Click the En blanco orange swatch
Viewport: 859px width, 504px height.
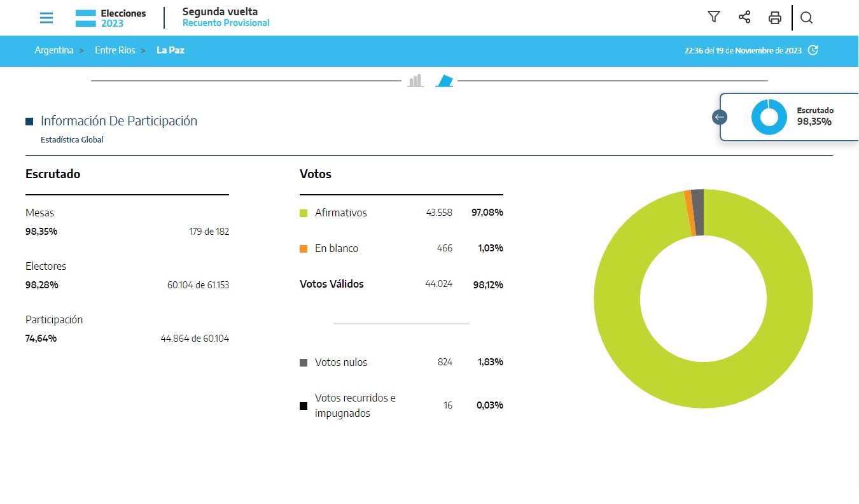tap(304, 249)
